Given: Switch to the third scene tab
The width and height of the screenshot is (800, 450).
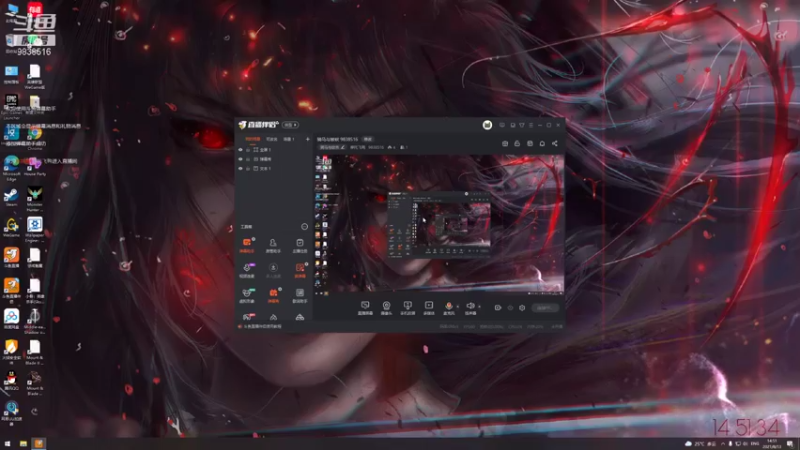Looking at the screenshot, I should tap(289, 139).
